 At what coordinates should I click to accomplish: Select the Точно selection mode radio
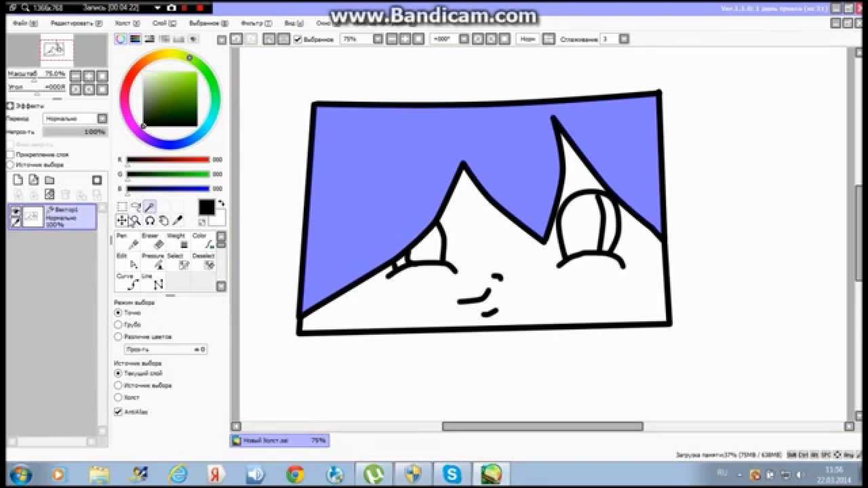[x=118, y=312]
